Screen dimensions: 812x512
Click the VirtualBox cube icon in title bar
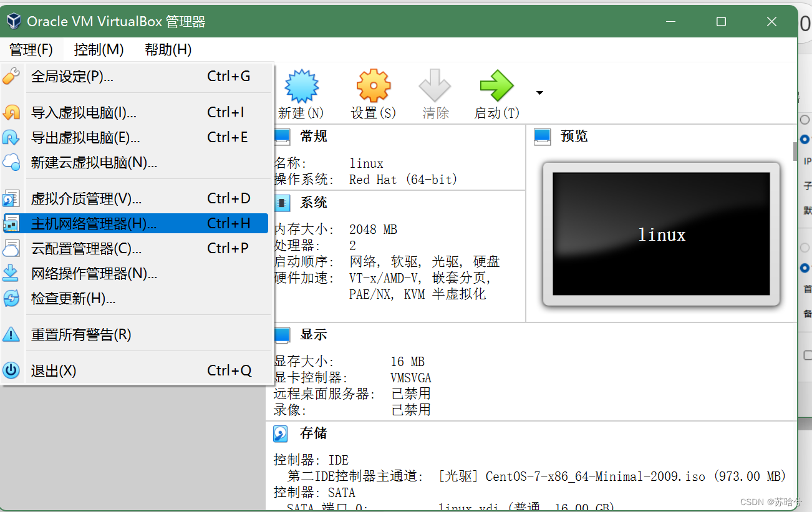click(x=13, y=21)
